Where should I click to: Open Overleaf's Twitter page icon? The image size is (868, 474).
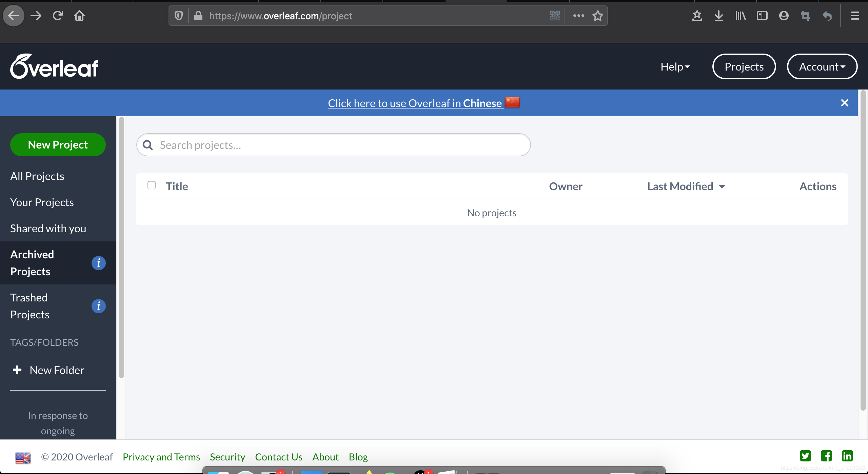[x=805, y=456]
